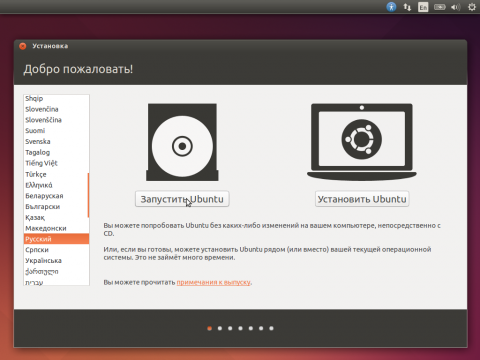This screenshot has width=480, height=360.
Task: Open the accessibility menu in top panel
Action: (x=391, y=7)
